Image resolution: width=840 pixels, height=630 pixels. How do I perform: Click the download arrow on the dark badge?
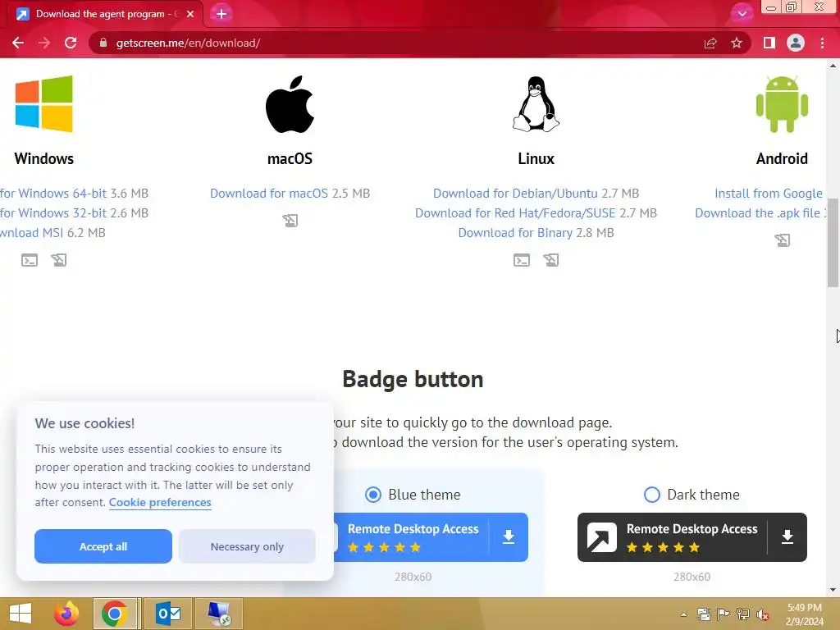787,537
